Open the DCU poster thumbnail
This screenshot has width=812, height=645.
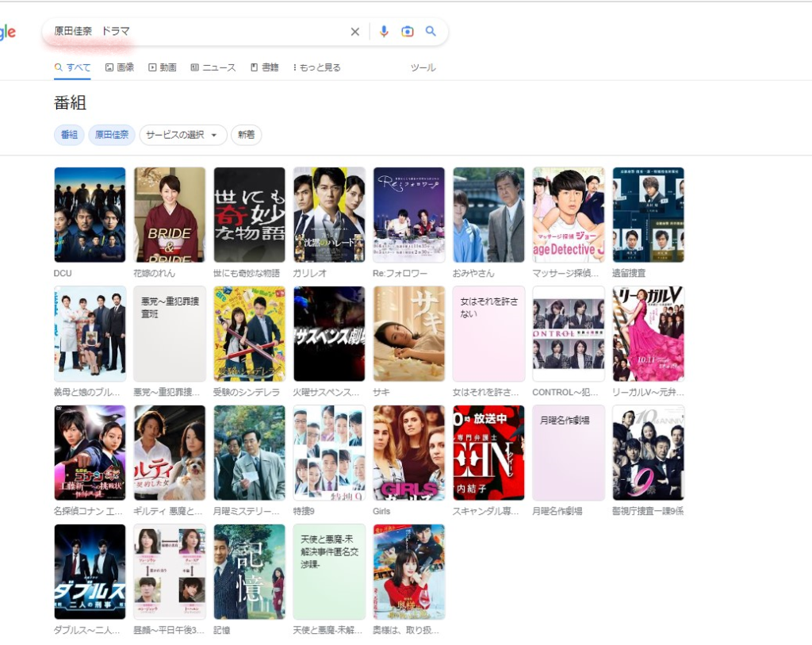click(x=90, y=214)
